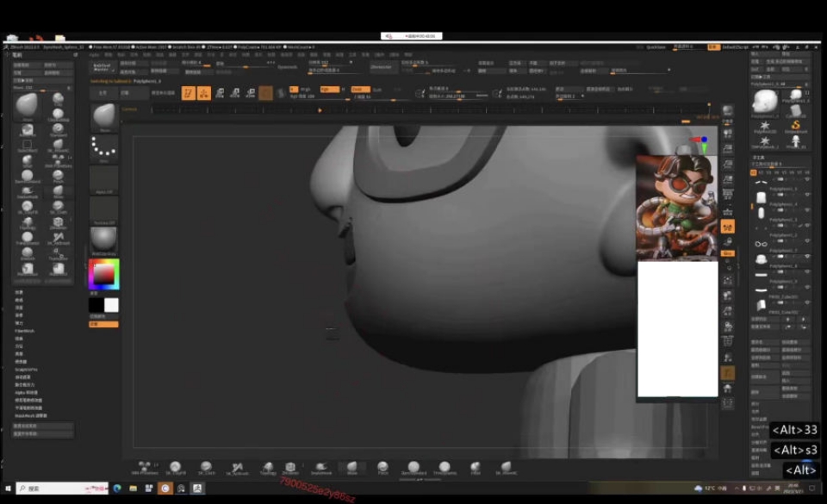Image resolution: width=827 pixels, height=504 pixels.
Task: Open the Subtool Master plugin menu
Action: [x=103, y=66]
